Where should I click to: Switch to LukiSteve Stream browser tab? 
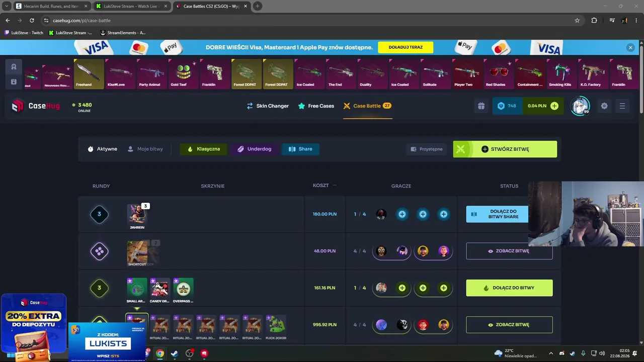(x=131, y=6)
